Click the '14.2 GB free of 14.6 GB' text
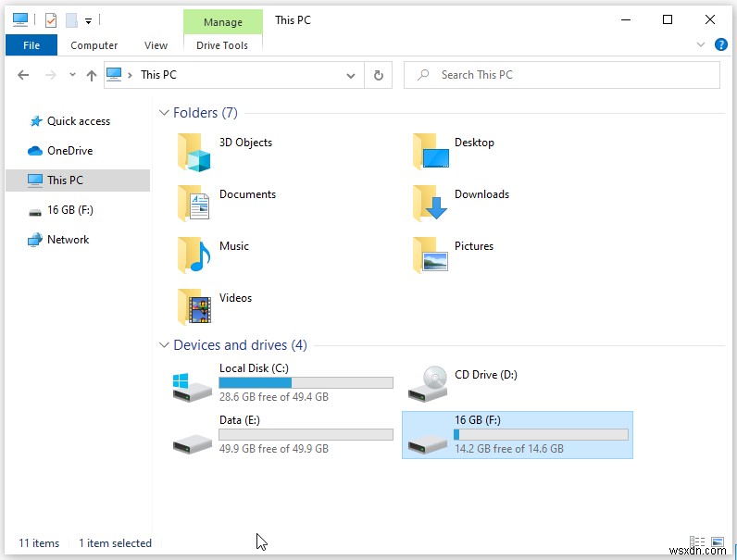This screenshot has height=560, width=737. 509,449
